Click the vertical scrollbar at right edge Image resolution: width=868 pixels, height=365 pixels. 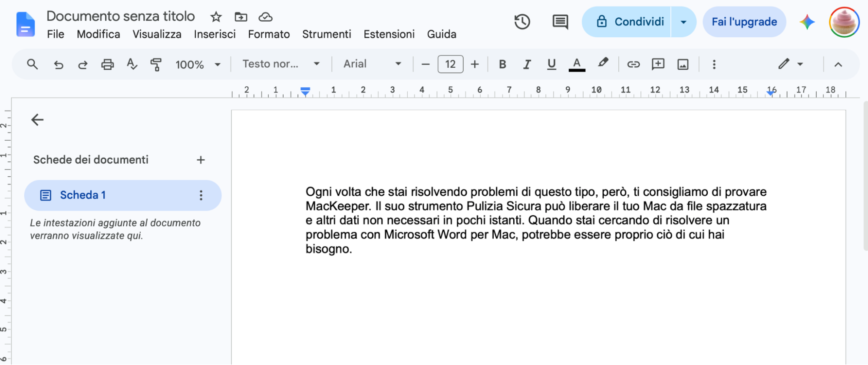865,176
